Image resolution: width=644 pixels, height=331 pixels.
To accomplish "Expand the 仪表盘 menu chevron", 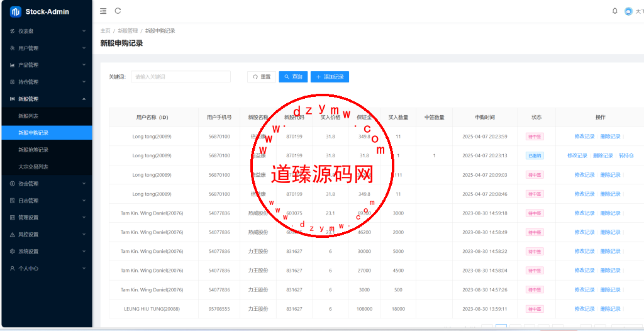I will (x=84, y=31).
